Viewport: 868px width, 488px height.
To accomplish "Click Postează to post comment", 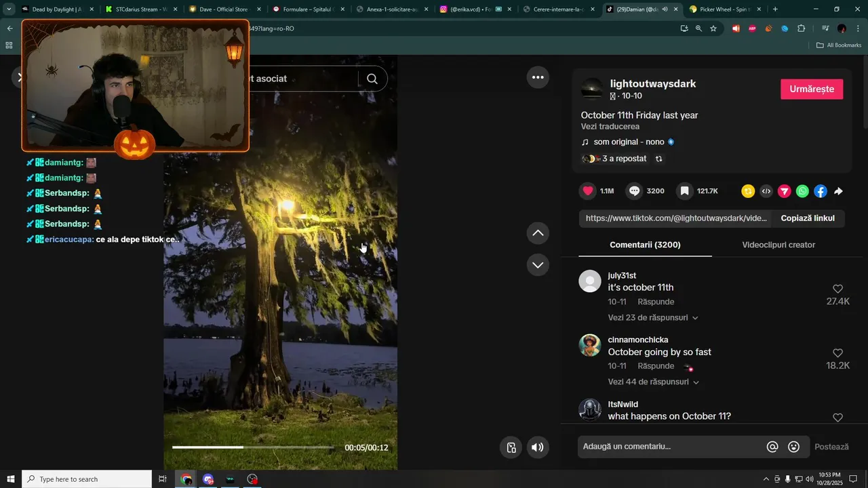I will pyautogui.click(x=831, y=447).
